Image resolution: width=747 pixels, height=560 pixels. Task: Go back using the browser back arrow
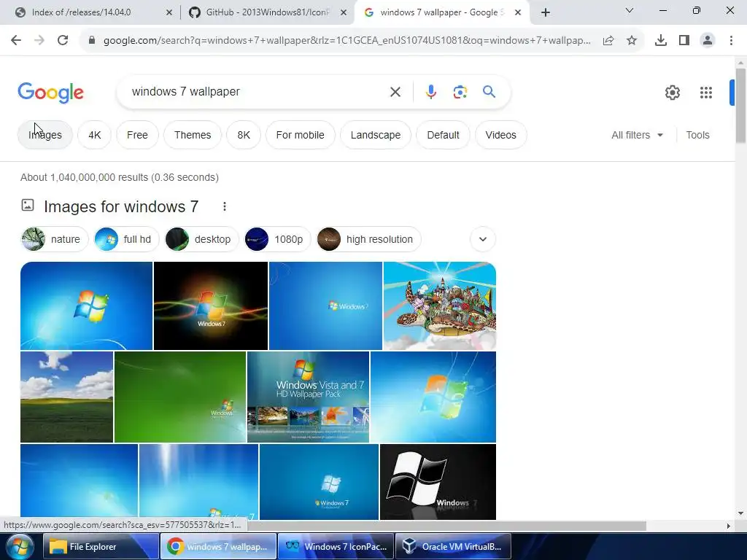(x=16, y=41)
